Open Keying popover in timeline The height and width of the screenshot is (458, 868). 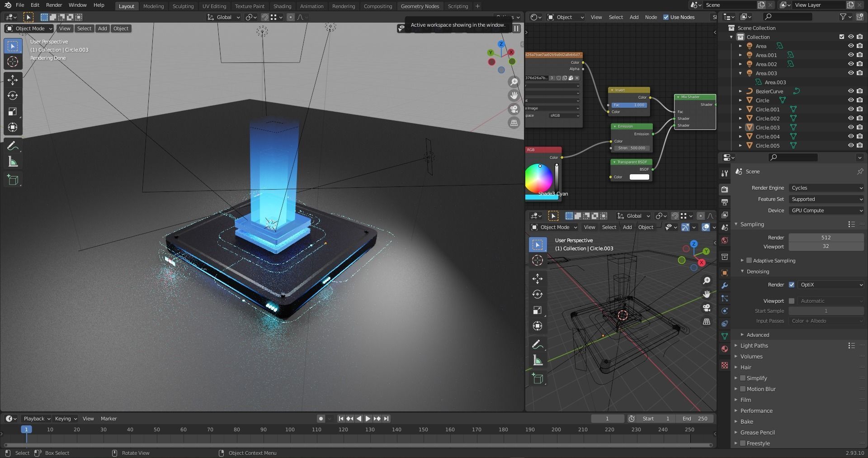pos(66,419)
